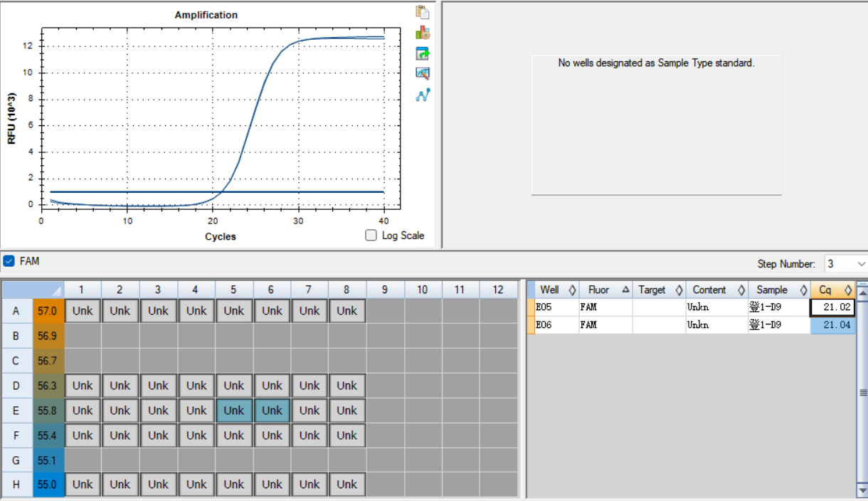Image resolution: width=868 pixels, height=501 pixels.
Task: Click the E06 well cell in the results table
Action: point(556,325)
